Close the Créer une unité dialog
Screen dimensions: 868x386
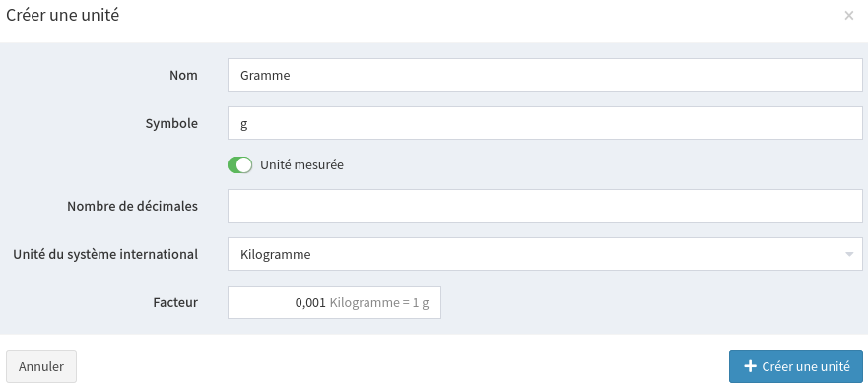848,16
